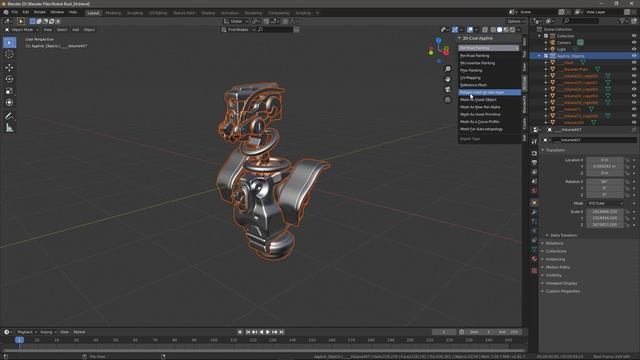Click the Blender logo menu icon

(x=6, y=12)
